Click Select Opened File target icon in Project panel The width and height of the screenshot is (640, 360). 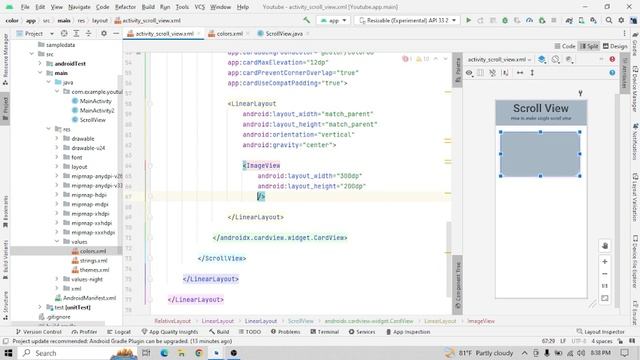pos(64,33)
